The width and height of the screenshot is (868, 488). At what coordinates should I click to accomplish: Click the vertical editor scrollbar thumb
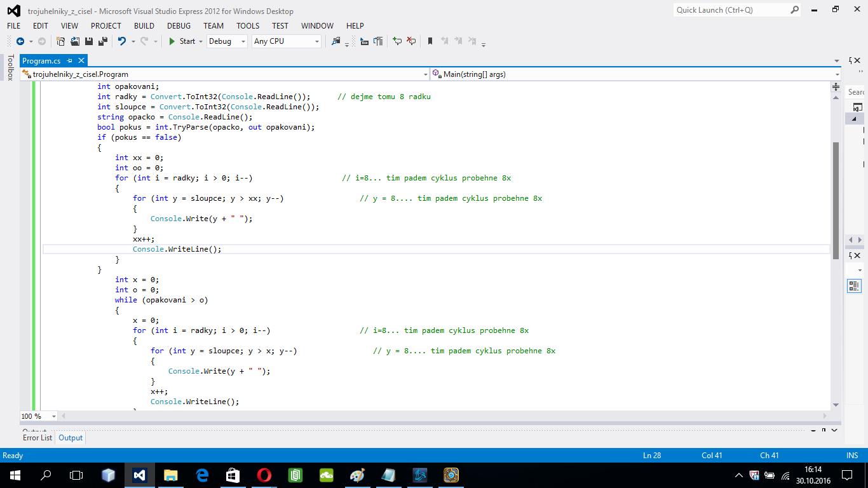tap(836, 200)
